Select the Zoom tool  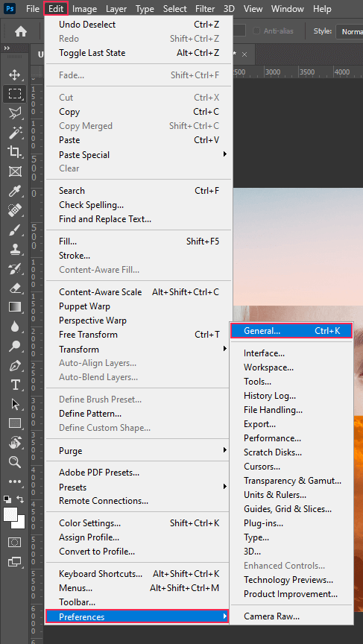[x=15, y=462]
